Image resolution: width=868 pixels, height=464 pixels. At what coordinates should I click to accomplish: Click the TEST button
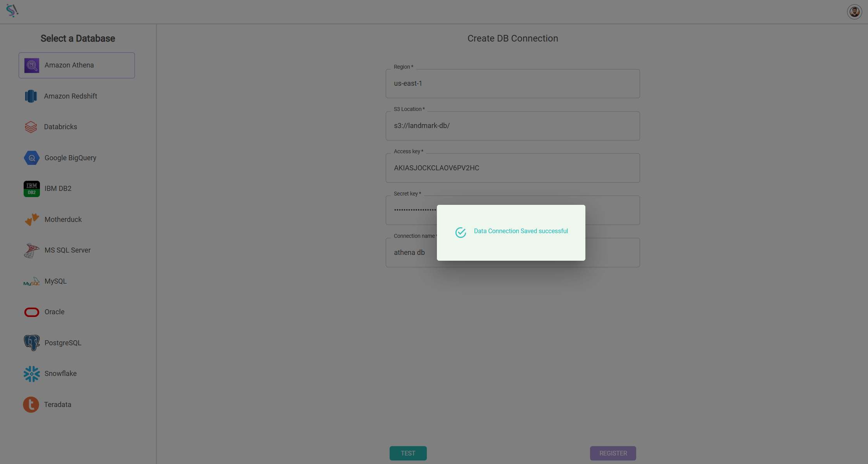coord(408,453)
